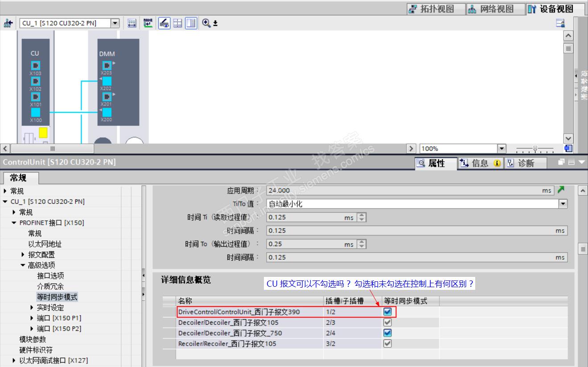Select 硬件标识符 in the navigation tree
Screen dimensions: 588x367
pos(36,350)
